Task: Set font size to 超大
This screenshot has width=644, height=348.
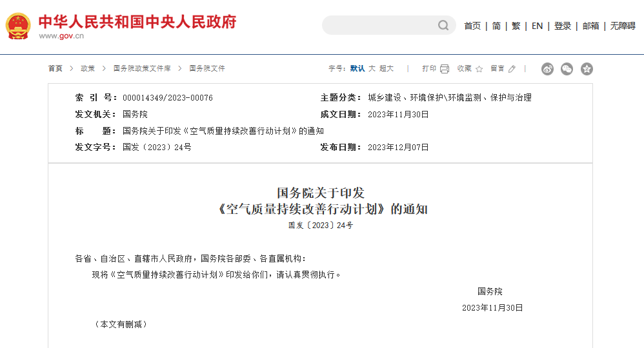Action: click(387, 68)
